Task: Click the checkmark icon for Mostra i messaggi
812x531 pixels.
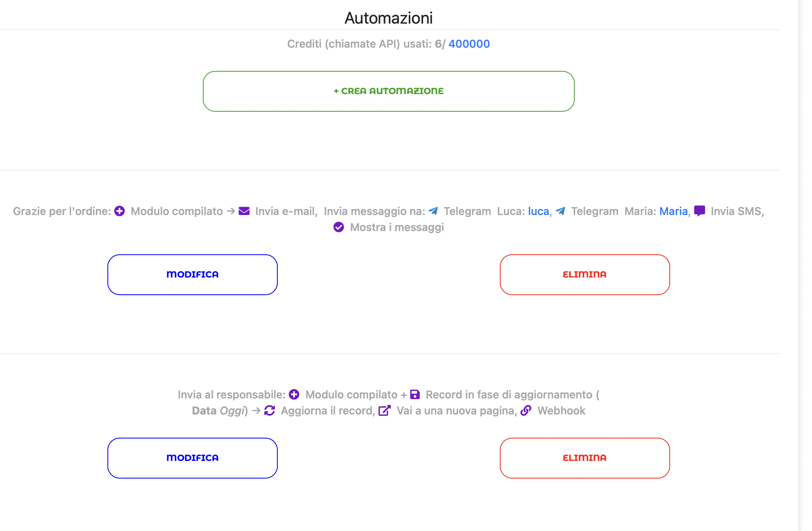Action: click(339, 227)
